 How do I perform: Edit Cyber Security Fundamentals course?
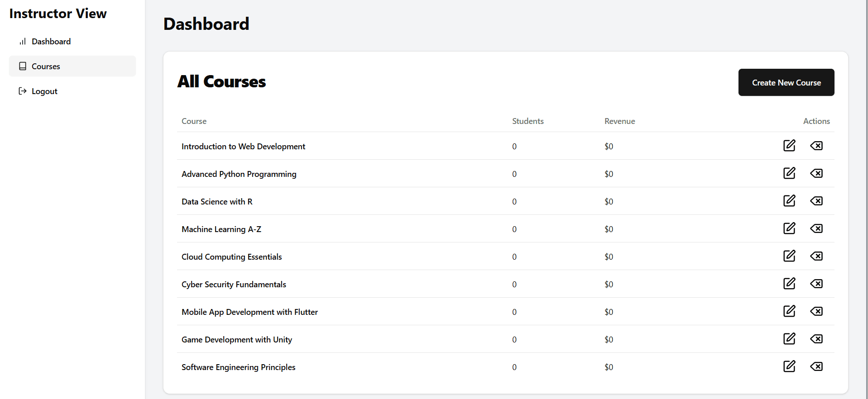click(789, 284)
